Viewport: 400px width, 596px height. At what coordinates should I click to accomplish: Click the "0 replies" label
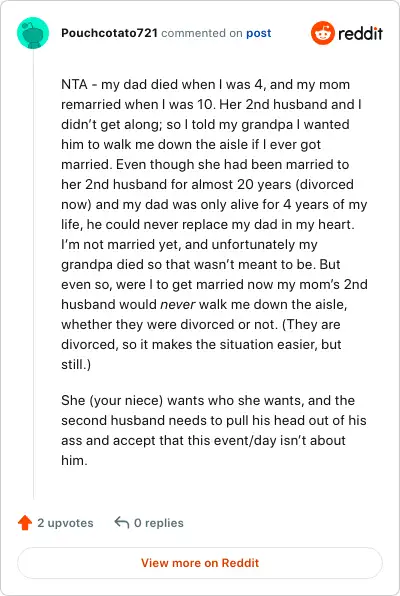(159, 523)
